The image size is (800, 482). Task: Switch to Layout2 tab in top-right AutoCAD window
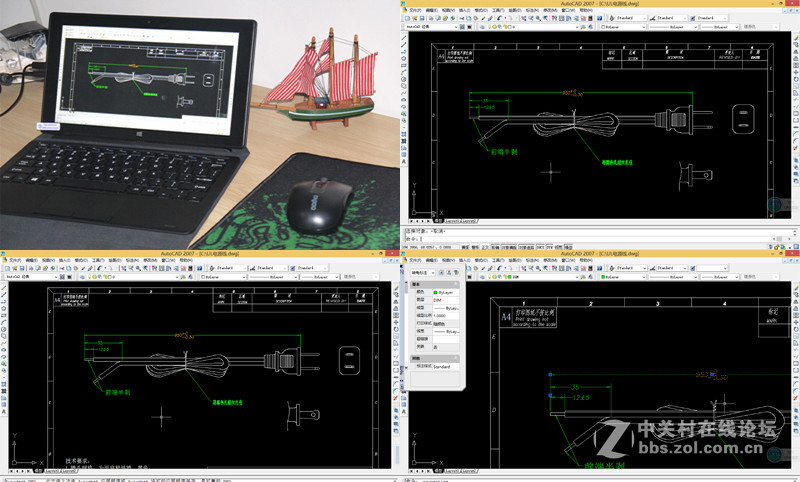coord(468,221)
